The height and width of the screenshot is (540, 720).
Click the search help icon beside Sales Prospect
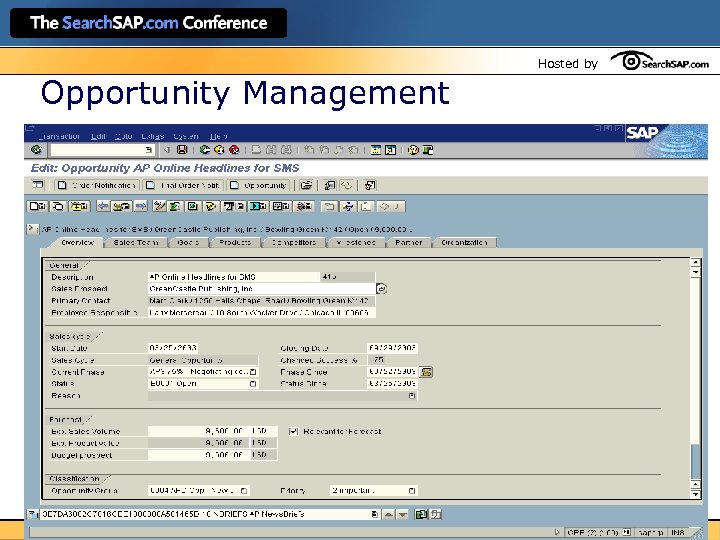pyautogui.click(x=381, y=288)
